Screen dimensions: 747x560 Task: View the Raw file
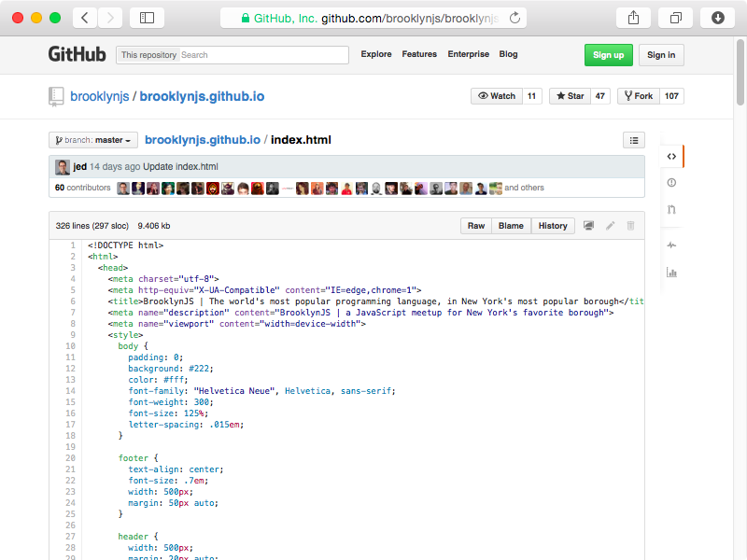(x=476, y=226)
